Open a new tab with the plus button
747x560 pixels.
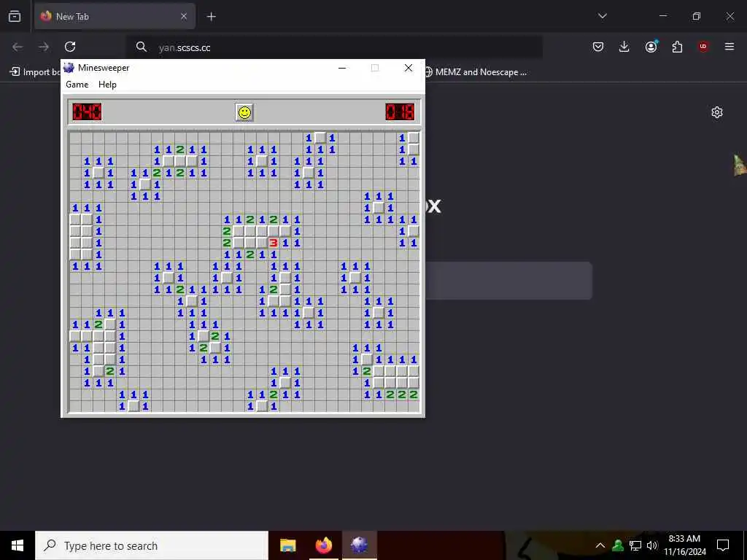coord(211,17)
